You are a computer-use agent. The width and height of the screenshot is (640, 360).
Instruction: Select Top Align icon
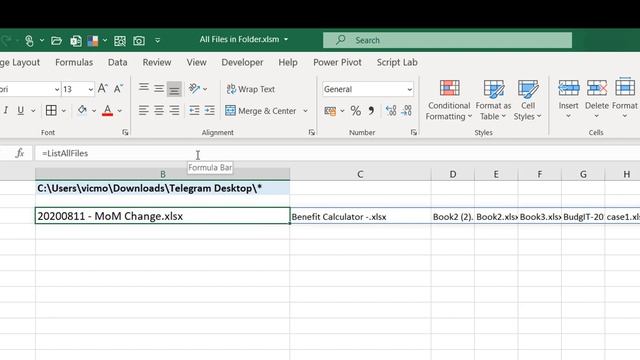click(x=144, y=88)
